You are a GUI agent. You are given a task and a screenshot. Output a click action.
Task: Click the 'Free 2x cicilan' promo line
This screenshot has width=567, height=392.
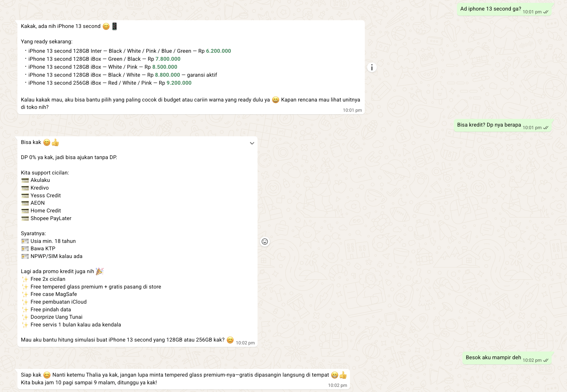(x=43, y=279)
